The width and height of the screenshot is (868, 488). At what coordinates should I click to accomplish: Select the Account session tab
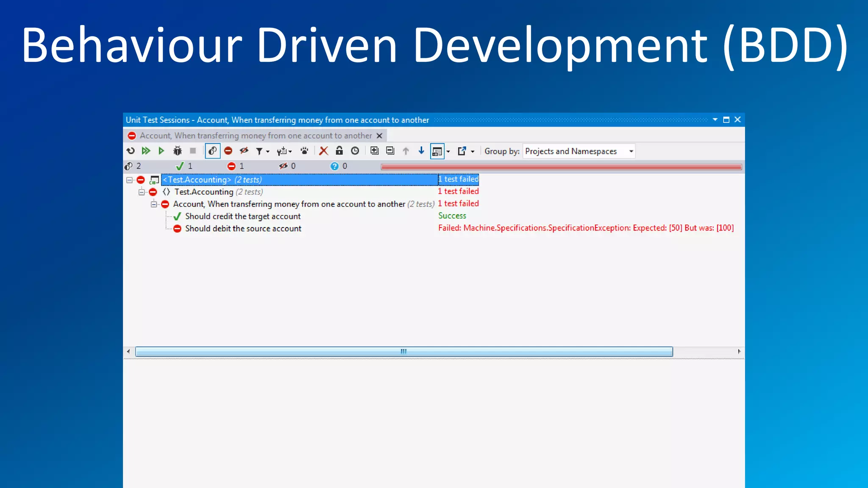pos(256,136)
